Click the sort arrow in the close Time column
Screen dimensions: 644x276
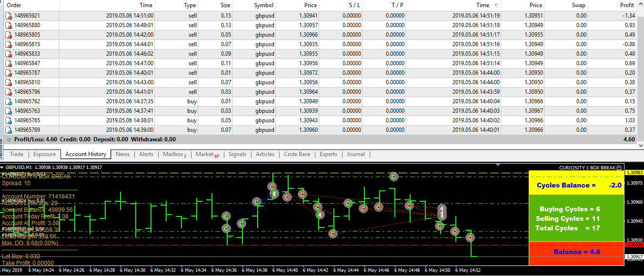coord(497,6)
